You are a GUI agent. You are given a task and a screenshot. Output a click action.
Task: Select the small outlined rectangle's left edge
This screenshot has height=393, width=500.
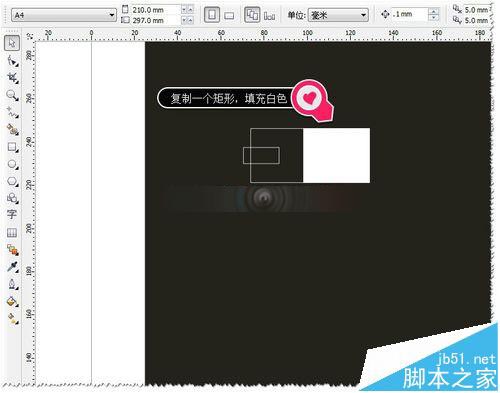tap(243, 155)
